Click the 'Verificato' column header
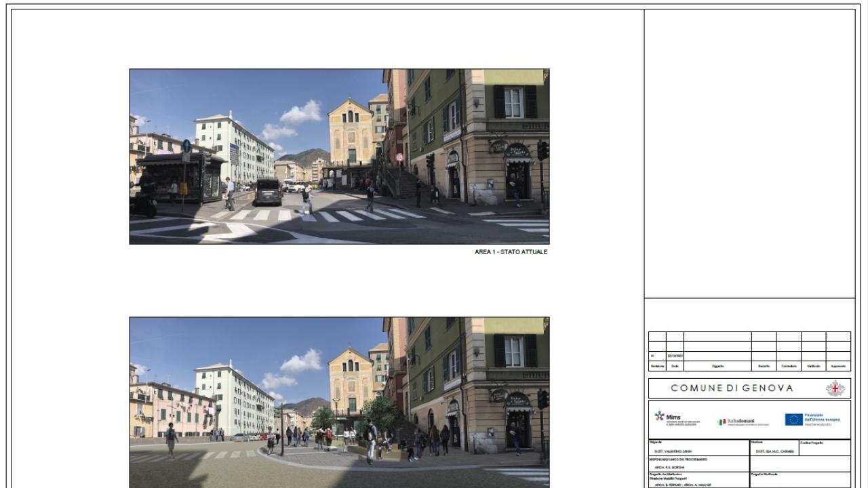 click(814, 366)
